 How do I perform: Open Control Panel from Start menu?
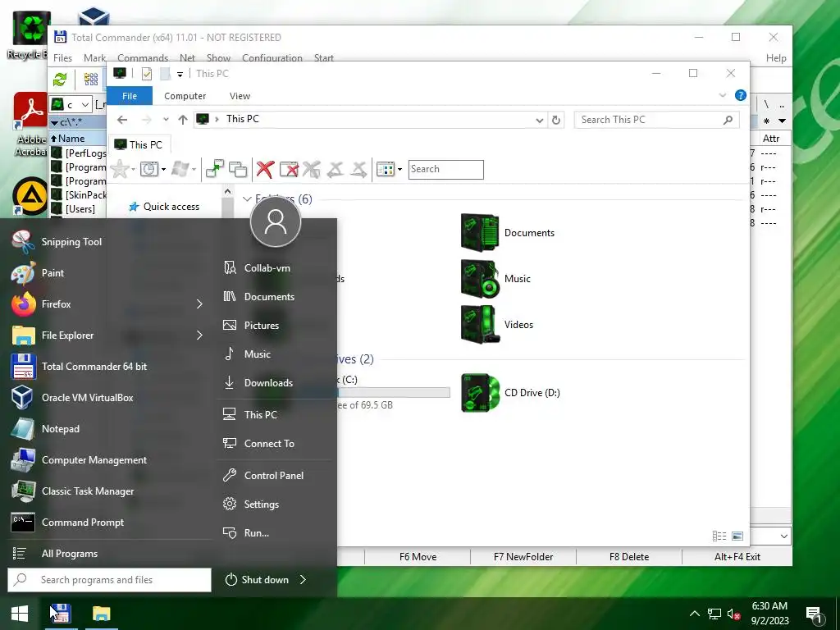(274, 475)
